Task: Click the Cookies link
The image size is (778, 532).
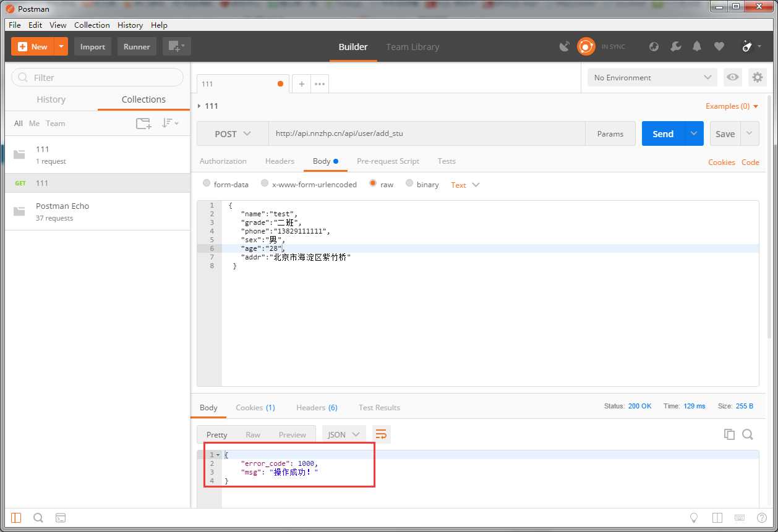Action: [722, 163]
